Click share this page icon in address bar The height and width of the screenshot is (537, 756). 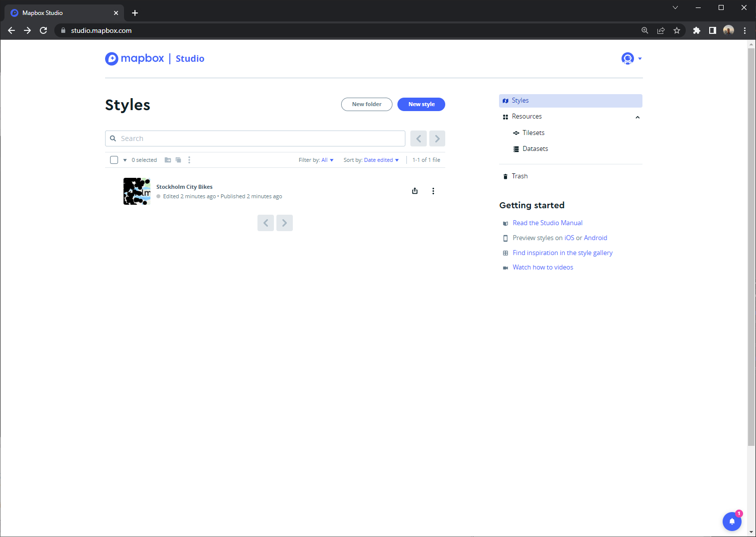point(661,30)
